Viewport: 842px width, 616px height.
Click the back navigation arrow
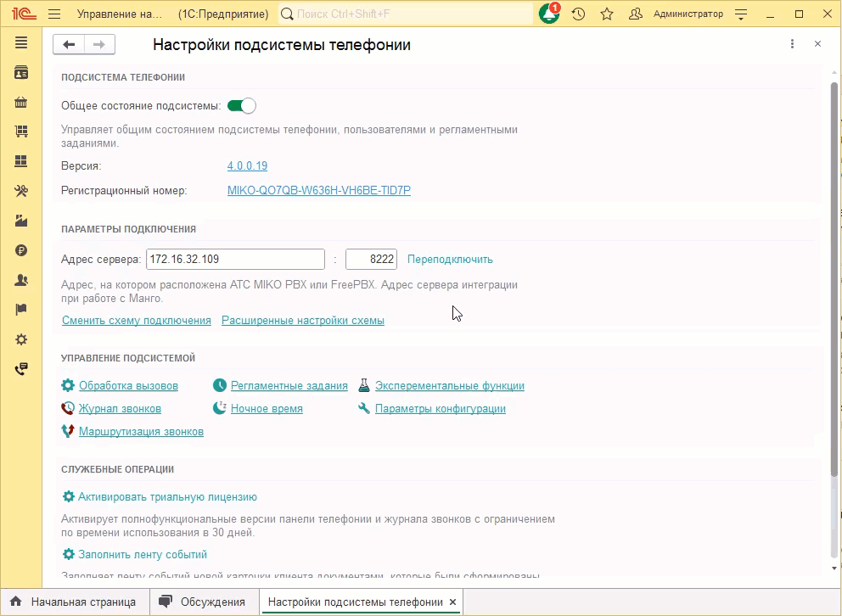69,44
